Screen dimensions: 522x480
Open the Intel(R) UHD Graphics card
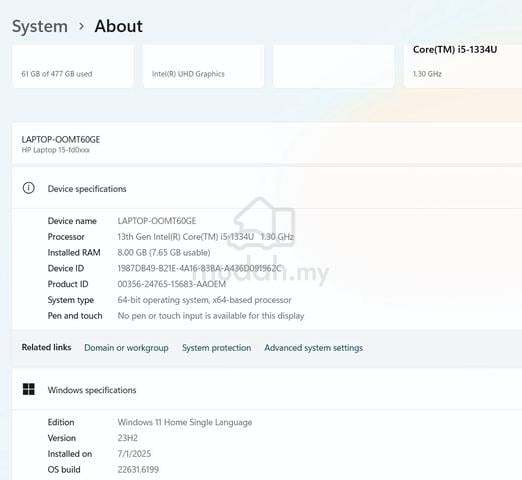point(203,67)
